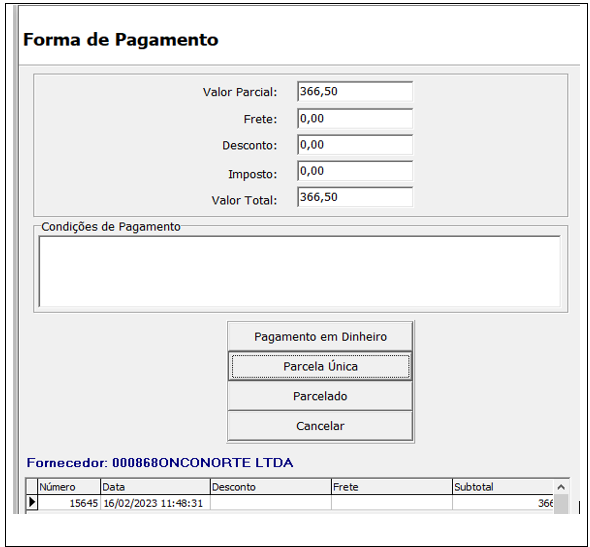The image size is (590, 547).
Task: Sort by the Data column header
Action: (155, 487)
